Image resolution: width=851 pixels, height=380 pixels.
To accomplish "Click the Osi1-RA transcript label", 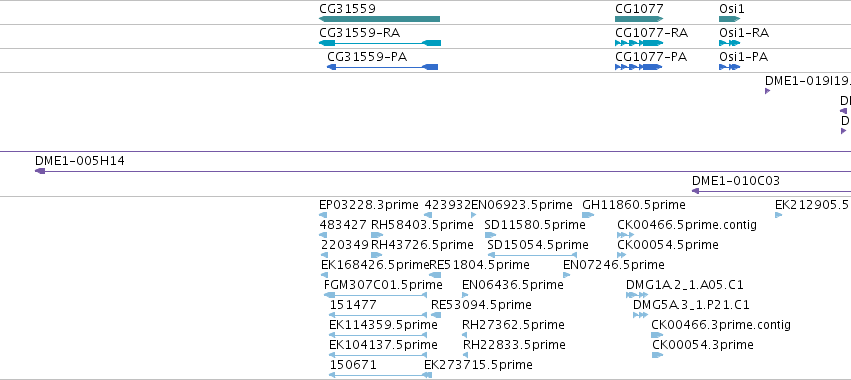I will (x=744, y=33).
